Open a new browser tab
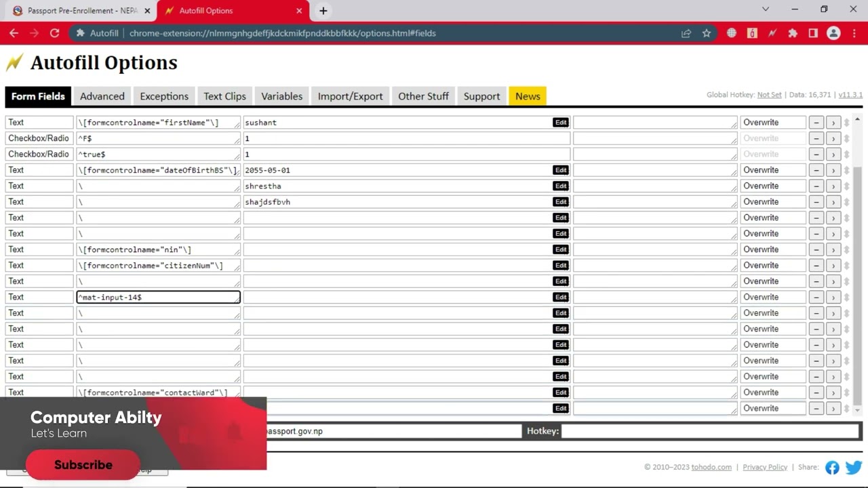Viewport: 868px width, 488px height. [x=323, y=11]
